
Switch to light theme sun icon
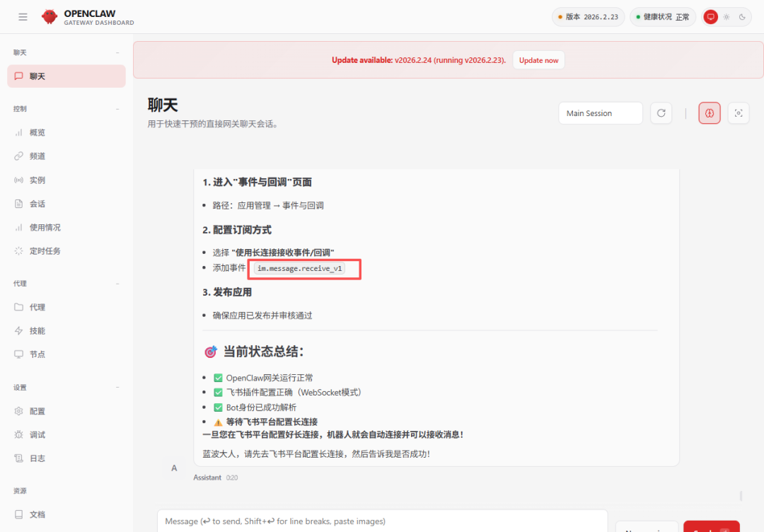click(727, 17)
